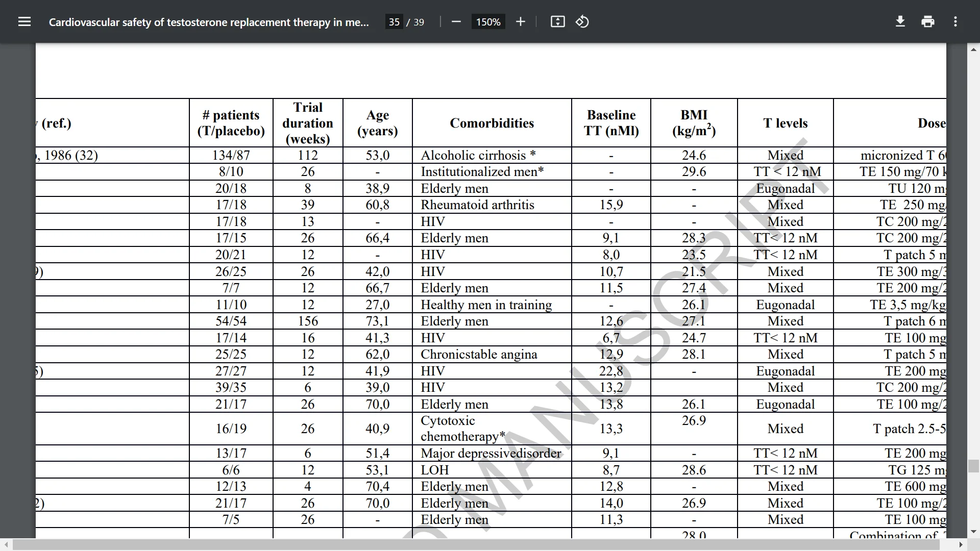Click the 'Major depressivedisorder' cell
Viewport: 980px width, 551px height.
[x=492, y=453]
